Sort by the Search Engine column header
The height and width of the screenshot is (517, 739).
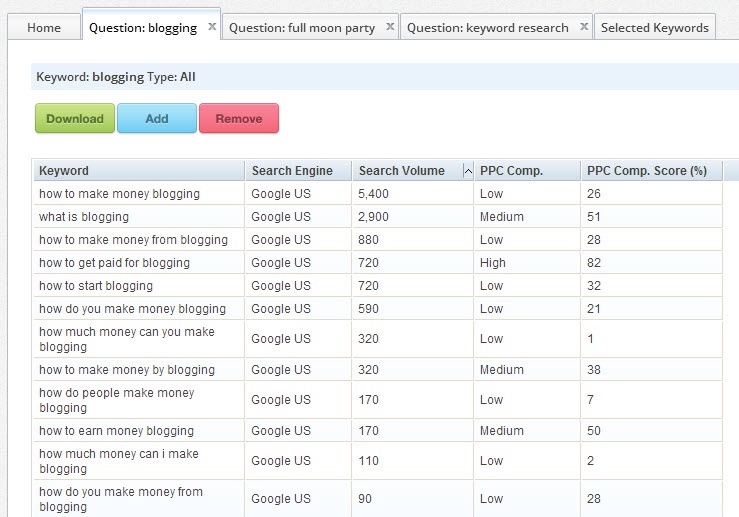pos(299,171)
